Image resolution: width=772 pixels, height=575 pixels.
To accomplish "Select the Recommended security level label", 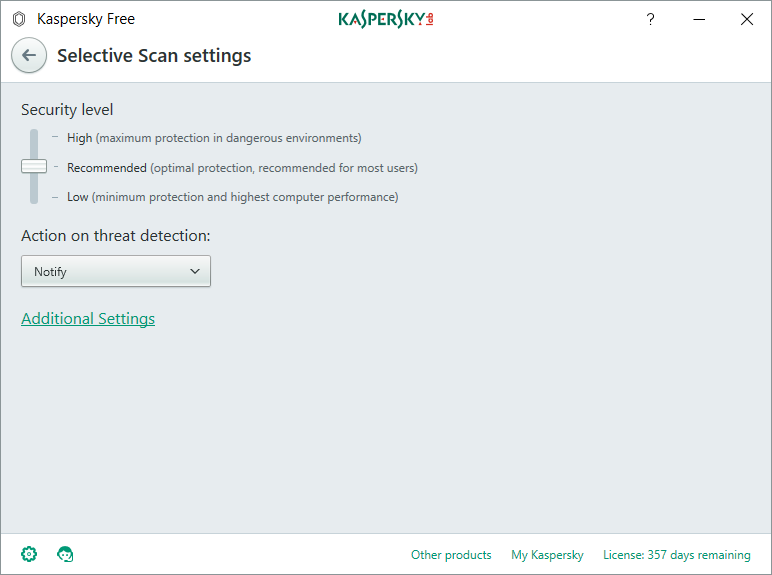I will [x=242, y=168].
